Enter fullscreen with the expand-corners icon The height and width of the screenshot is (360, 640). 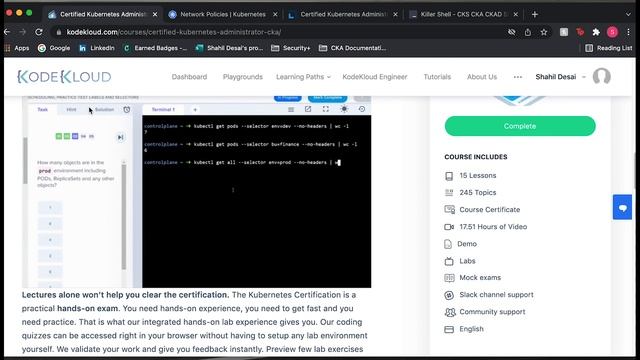[x=326, y=109]
